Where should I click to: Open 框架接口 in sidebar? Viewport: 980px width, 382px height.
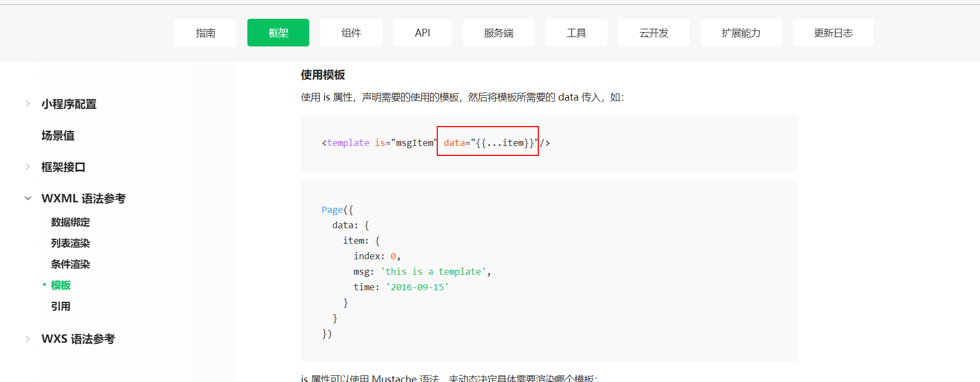(x=63, y=167)
